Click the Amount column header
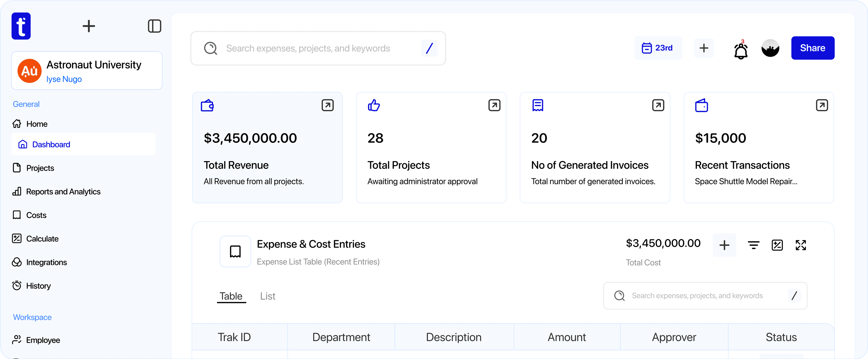 coord(567,337)
